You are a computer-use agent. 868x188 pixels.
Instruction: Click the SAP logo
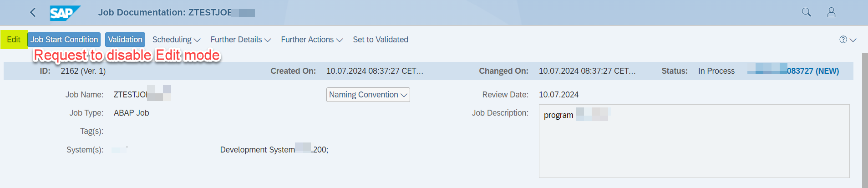[x=65, y=13]
